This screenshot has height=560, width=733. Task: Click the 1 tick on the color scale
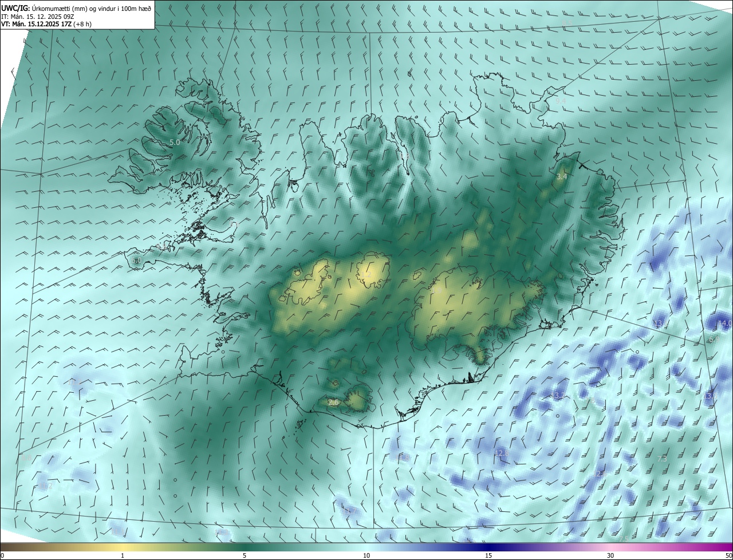pos(123,555)
